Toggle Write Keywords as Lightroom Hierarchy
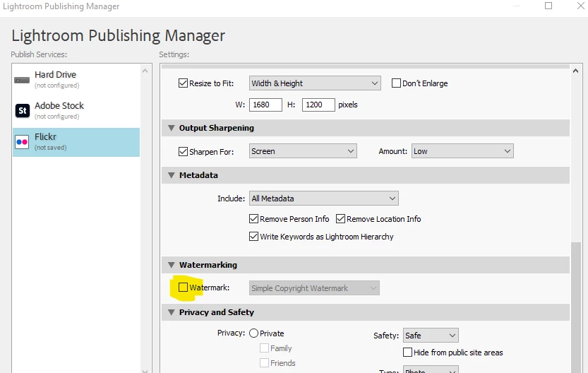 coord(253,237)
